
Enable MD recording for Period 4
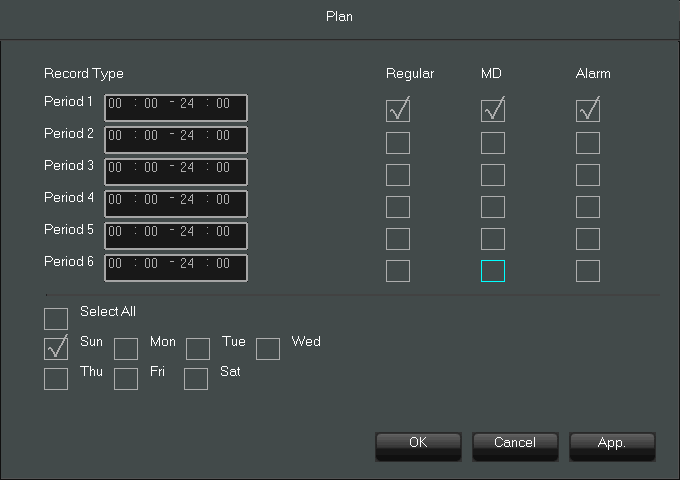click(493, 207)
